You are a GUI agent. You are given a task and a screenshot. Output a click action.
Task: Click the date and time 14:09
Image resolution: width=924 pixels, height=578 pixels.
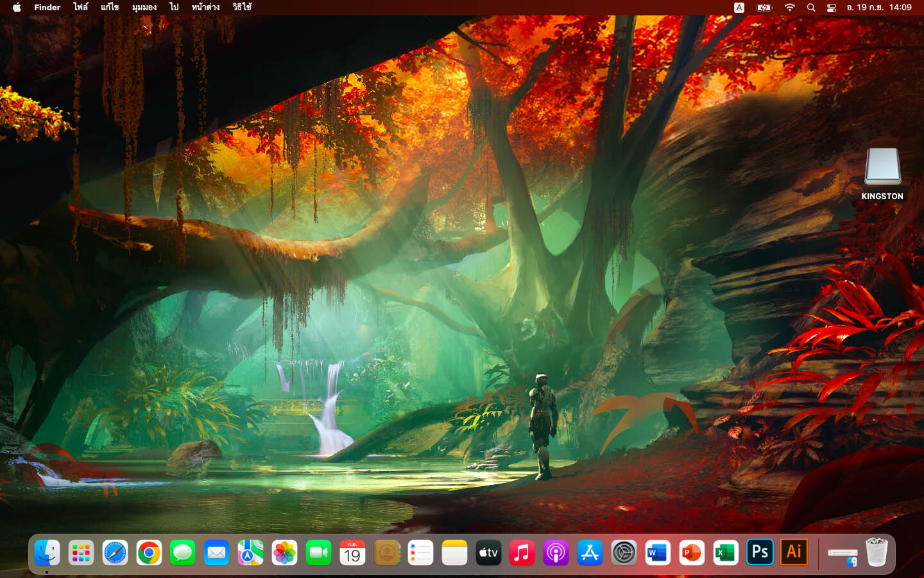pyautogui.click(x=879, y=7)
